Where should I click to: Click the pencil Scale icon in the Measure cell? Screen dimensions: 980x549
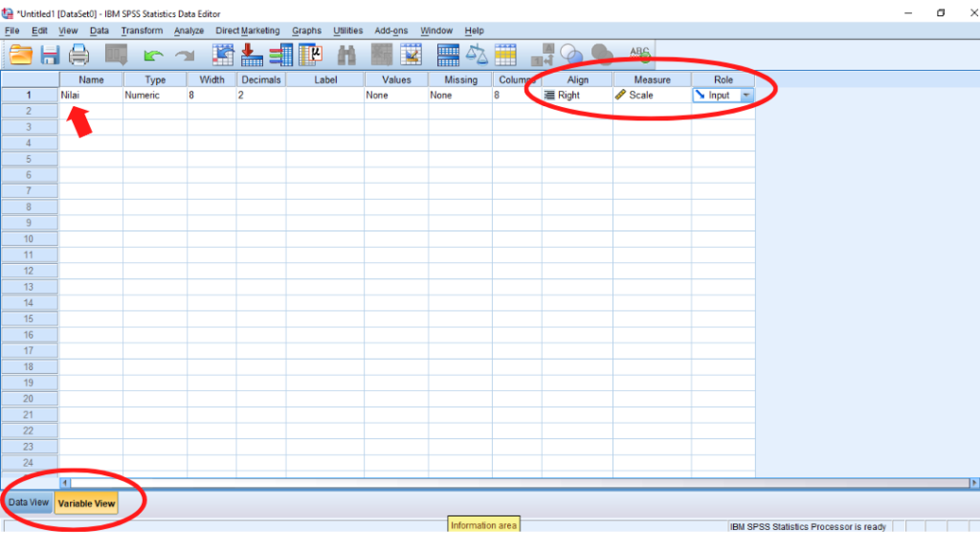[620, 95]
